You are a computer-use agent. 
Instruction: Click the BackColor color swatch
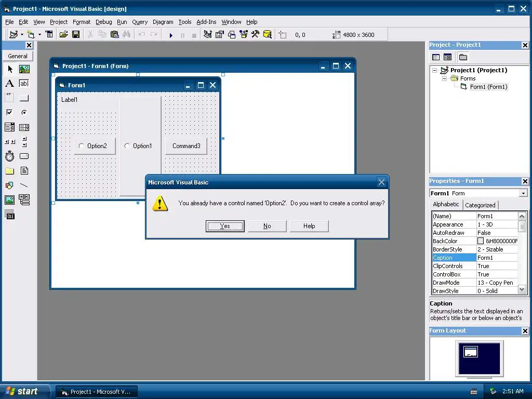point(481,241)
